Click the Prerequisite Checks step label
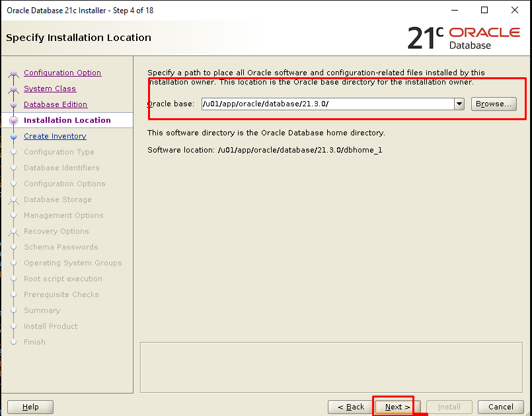532x416 pixels. pos(61,295)
